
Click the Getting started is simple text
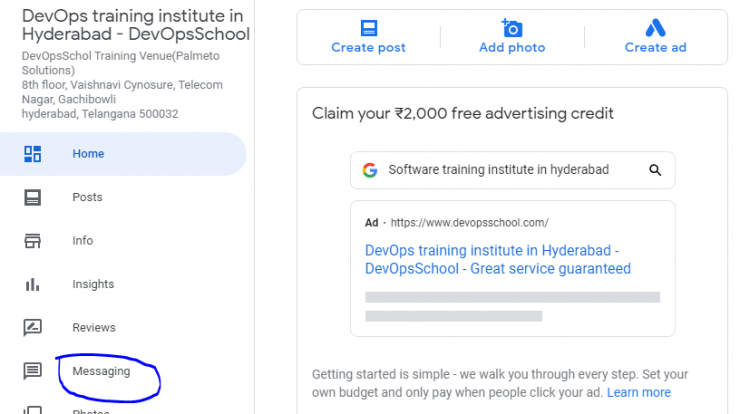coord(500,383)
